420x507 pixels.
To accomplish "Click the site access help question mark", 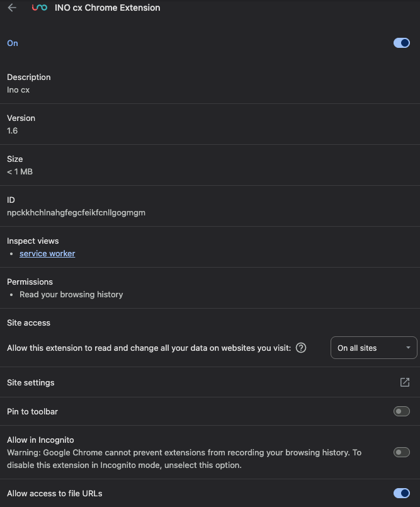I will [301, 348].
